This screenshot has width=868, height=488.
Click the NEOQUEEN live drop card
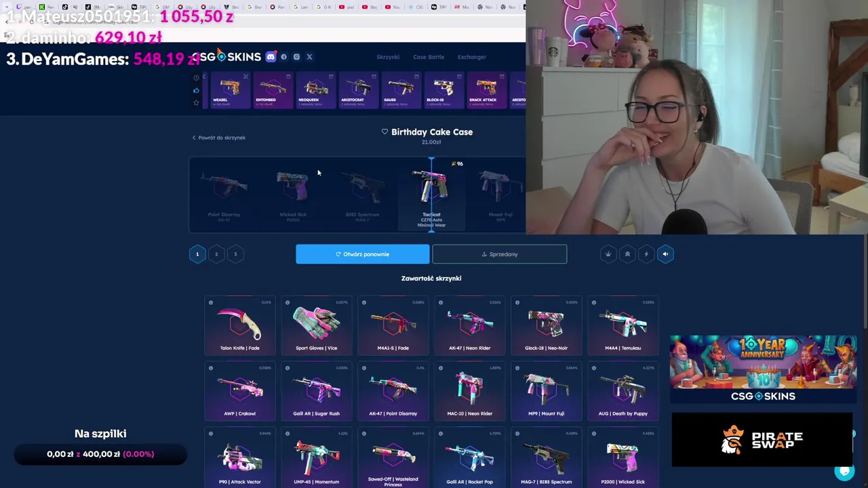point(315,91)
